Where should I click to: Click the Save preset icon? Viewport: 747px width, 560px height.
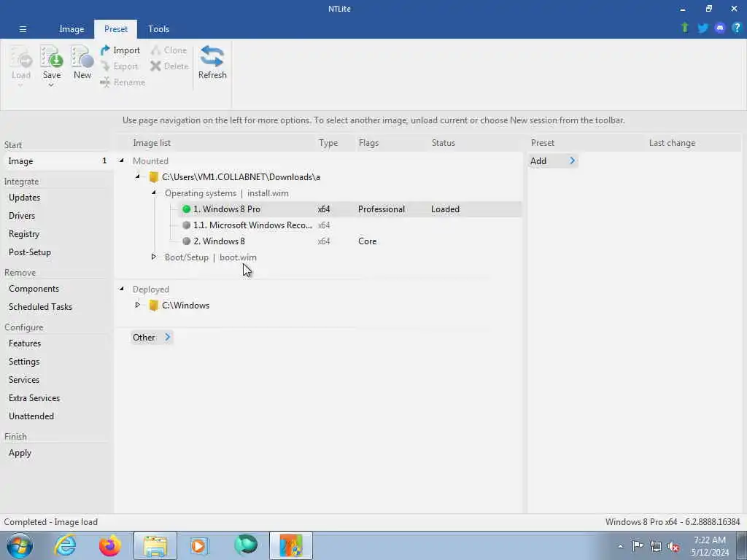(52, 58)
